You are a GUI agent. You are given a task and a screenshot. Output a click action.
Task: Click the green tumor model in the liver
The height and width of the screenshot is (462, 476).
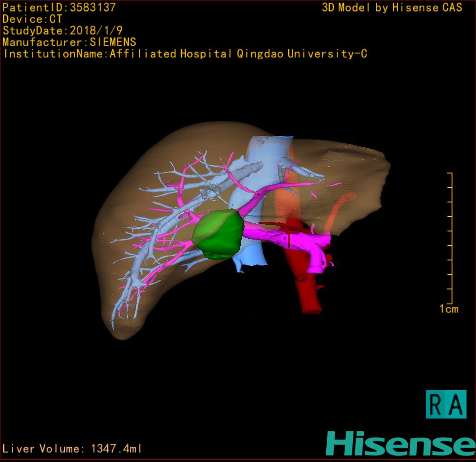click(218, 234)
